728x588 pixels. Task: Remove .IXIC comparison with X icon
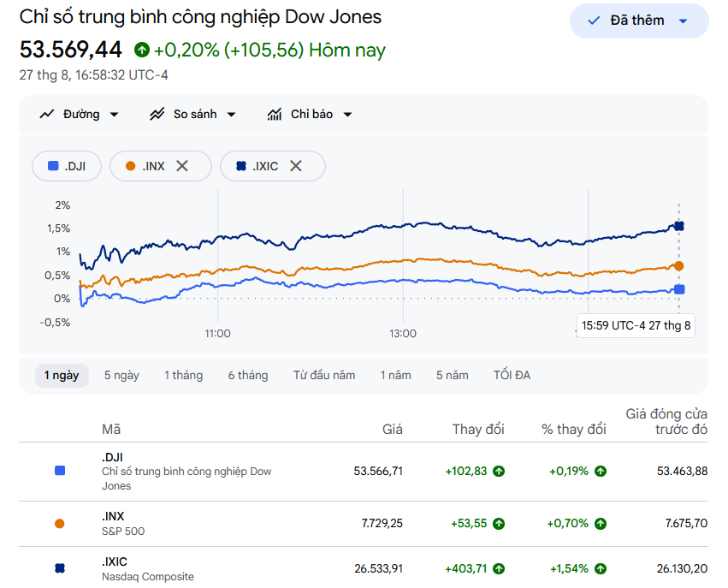296,166
